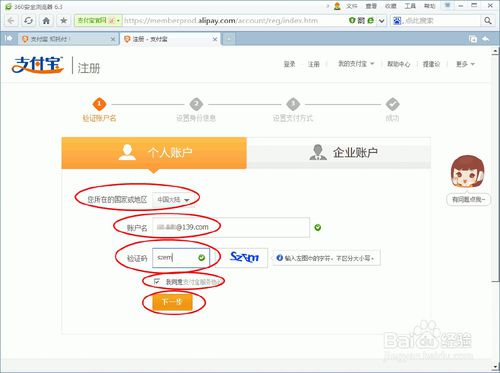Image resolution: width=500 pixels, height=373 pixels.
Task: Click the 登录 link in page header
Action: (x=289, y=64)
